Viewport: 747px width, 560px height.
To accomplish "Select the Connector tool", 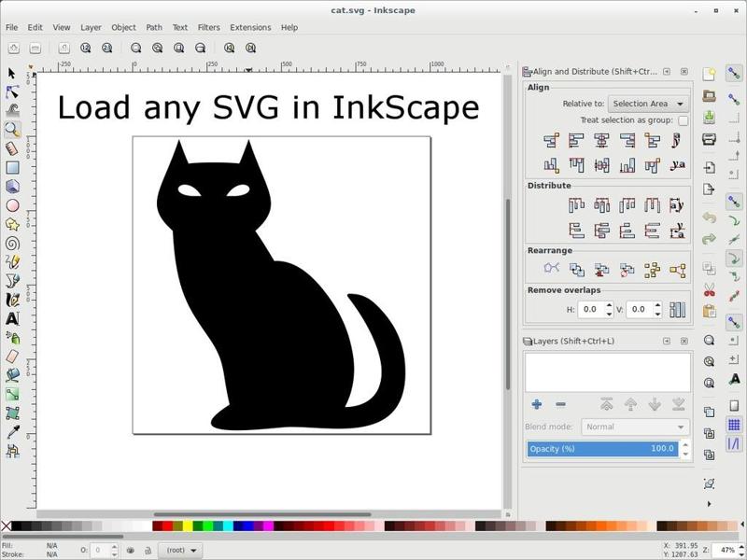I will point(12,451).
